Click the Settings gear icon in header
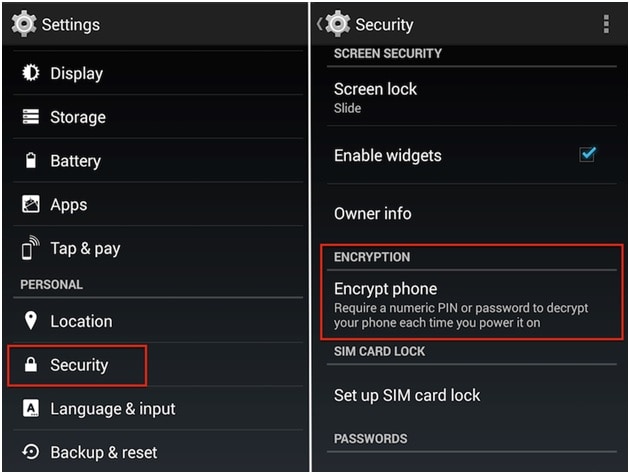Screen dimensions: 630x474 point(24,24)
